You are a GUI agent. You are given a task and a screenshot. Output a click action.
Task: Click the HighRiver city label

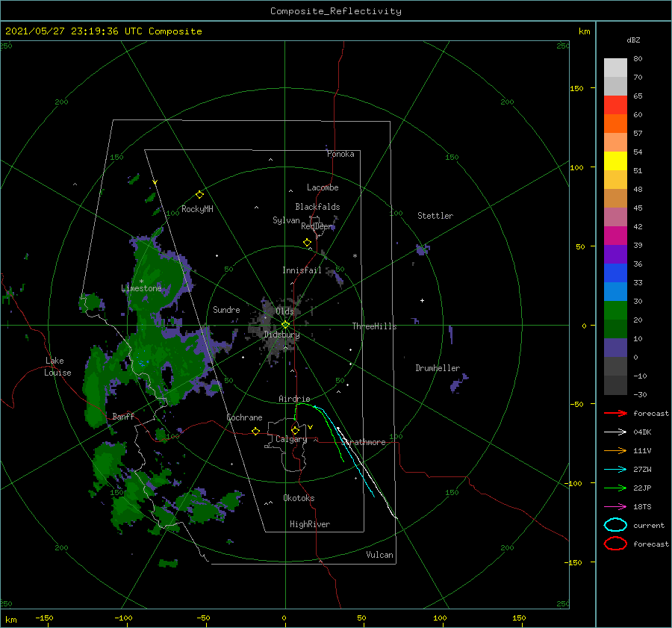pyautogui.click(x=310, y=524)
